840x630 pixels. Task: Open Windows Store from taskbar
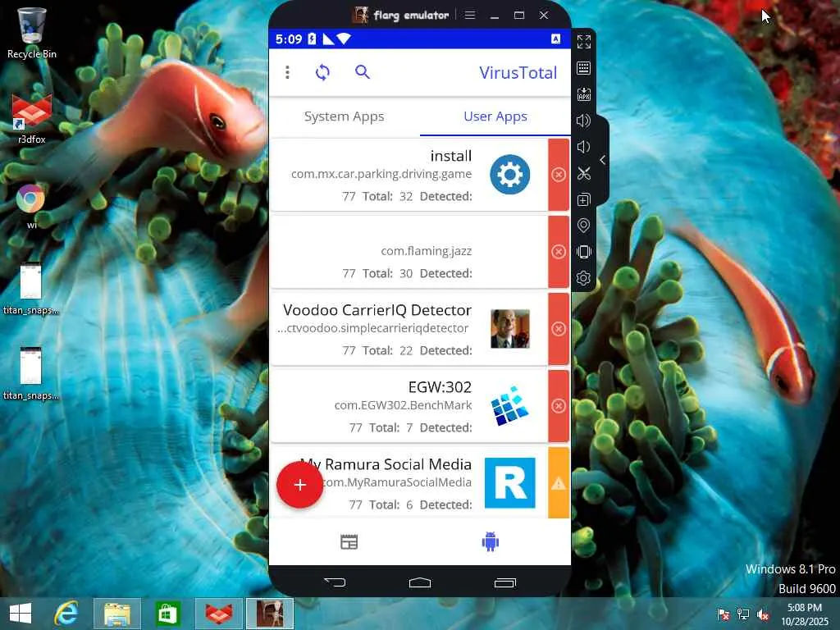click(167, 614)
